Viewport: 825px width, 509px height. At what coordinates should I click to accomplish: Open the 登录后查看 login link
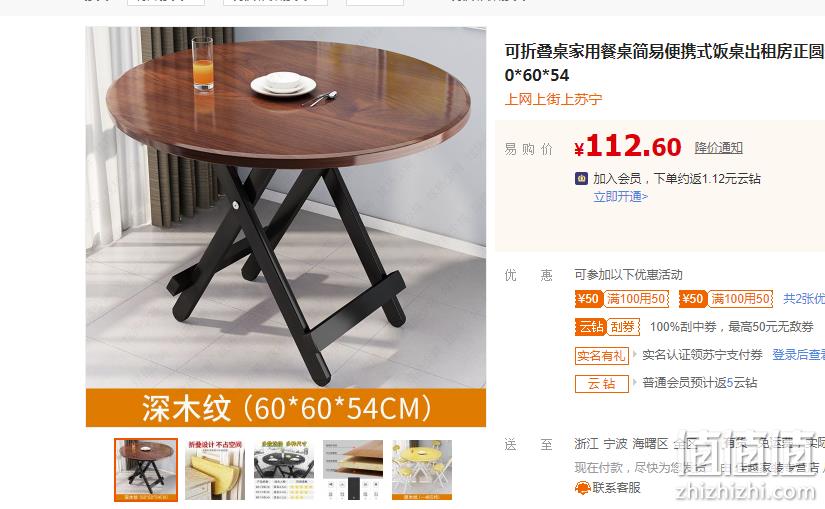[x=798, y=355]
